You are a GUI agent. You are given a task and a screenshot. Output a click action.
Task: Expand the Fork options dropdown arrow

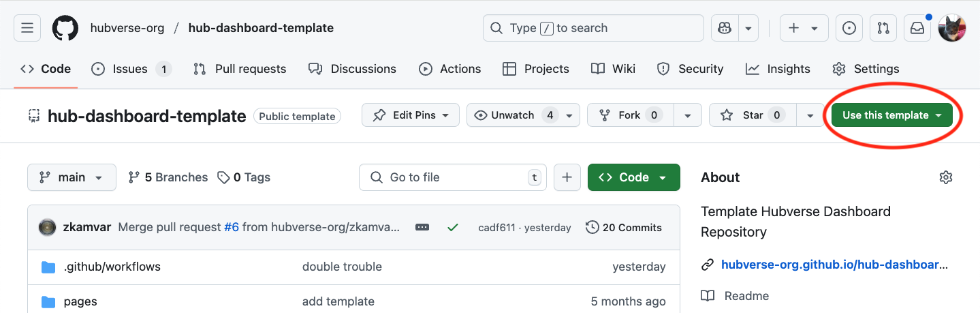(688, 115)
